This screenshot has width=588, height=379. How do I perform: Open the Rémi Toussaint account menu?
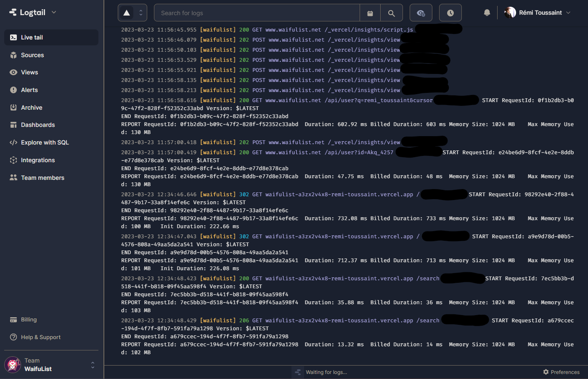pos(538,13)
